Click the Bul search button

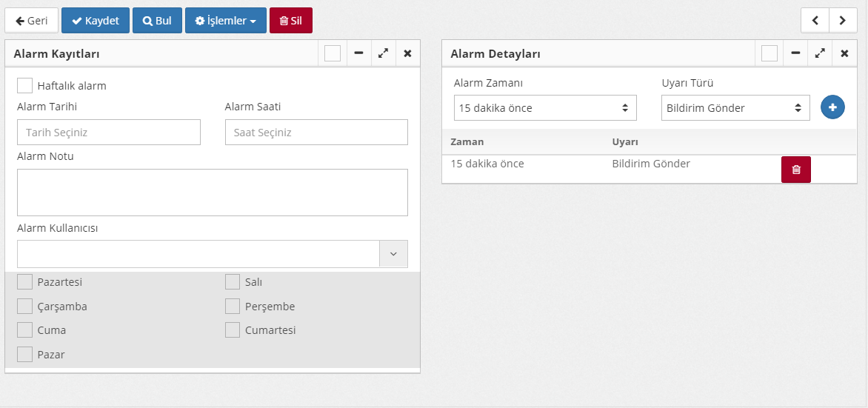point(157,21)
